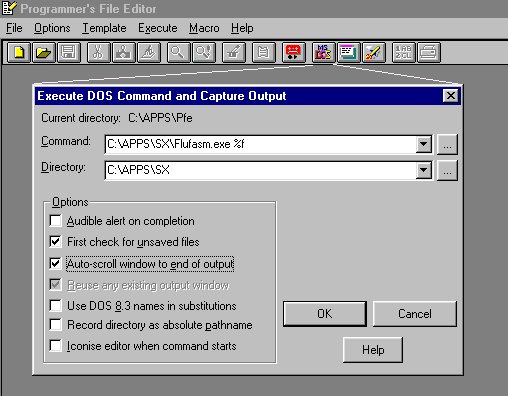This screenshot has height=396, width=508.
Task: Click the Programmer's File Editor title icon
Action: 9,8
